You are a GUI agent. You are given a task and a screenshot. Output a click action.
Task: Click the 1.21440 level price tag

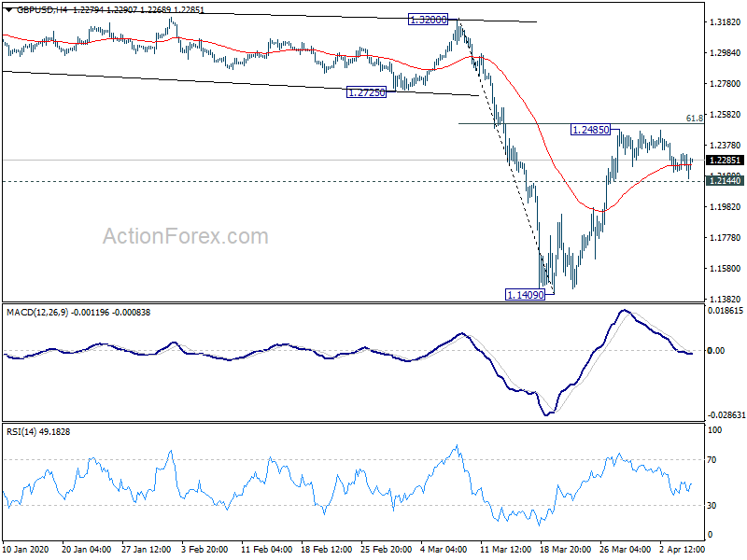[x=725, y=180]
